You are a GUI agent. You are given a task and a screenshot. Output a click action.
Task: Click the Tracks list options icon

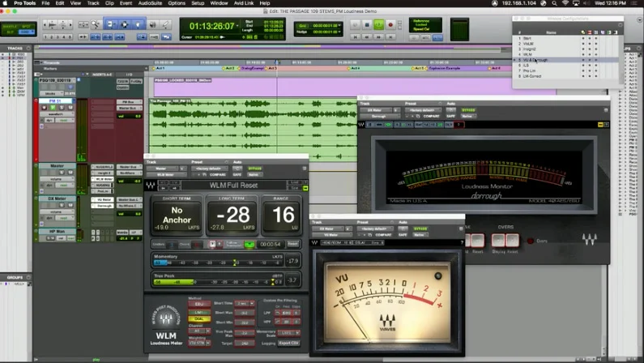point(28,49)
